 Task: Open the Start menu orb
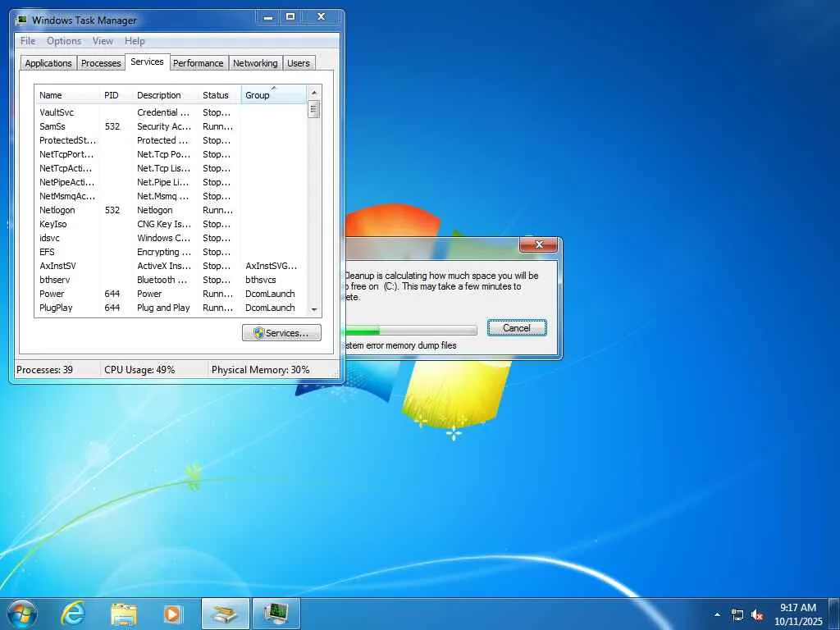coord(22,614)
